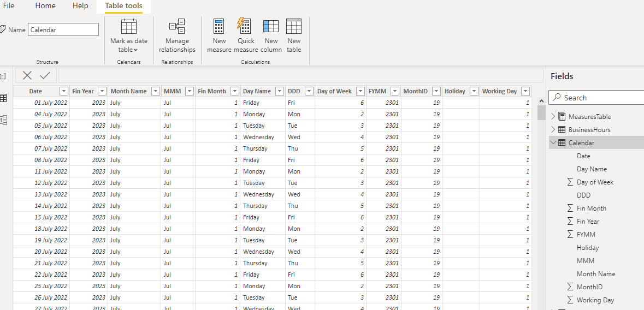Select the Day of Week field
The height and width of the screenshot is (310, 644).
pyautogui.click(x=595, y=182)
